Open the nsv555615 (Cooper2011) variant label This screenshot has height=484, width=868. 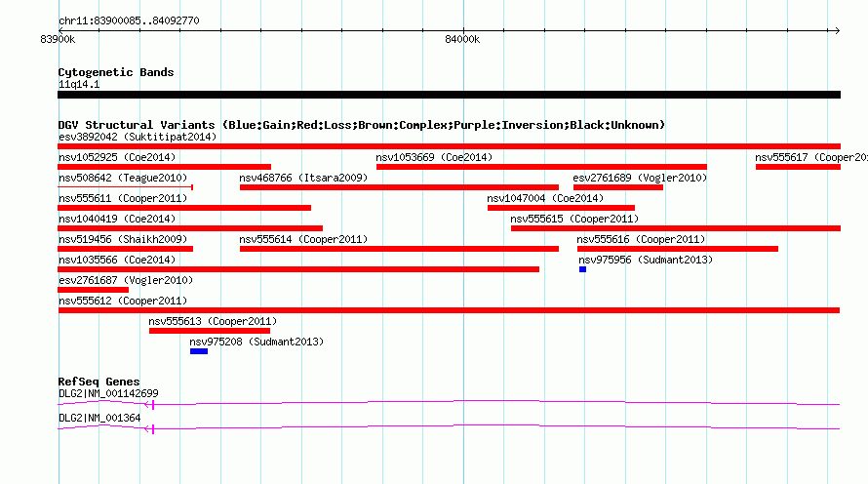pos(574,219)
